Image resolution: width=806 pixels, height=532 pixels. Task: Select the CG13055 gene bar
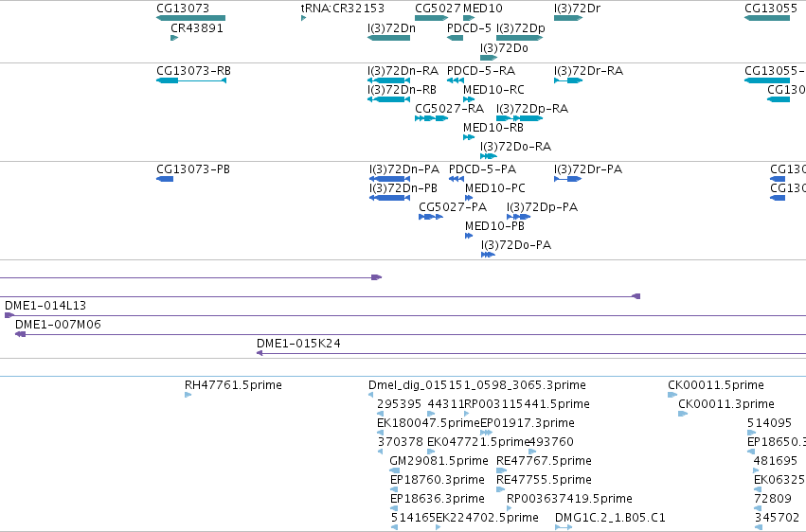coord(767,18)
